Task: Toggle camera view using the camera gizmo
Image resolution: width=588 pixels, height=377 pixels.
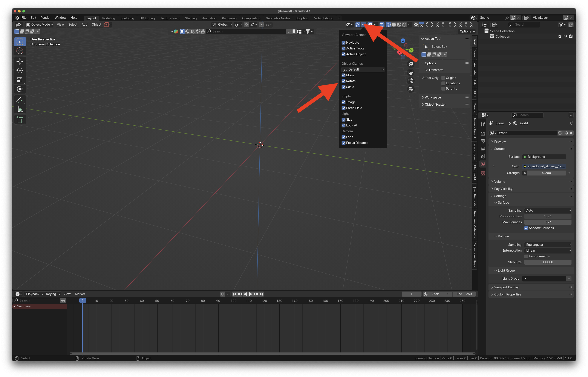Action: point(411,81)
